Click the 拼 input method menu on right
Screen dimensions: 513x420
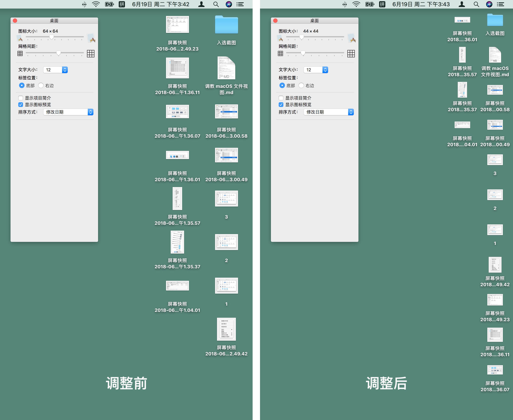pos(382,4)
